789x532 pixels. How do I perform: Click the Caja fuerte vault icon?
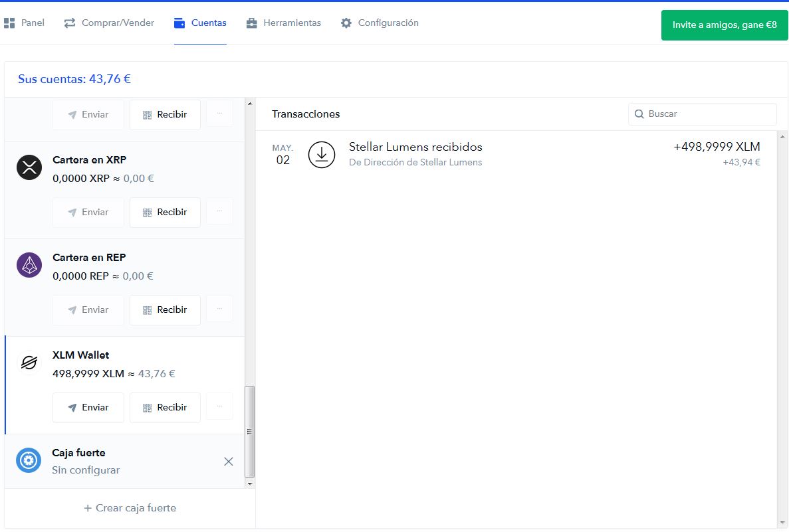pos(29,460)
